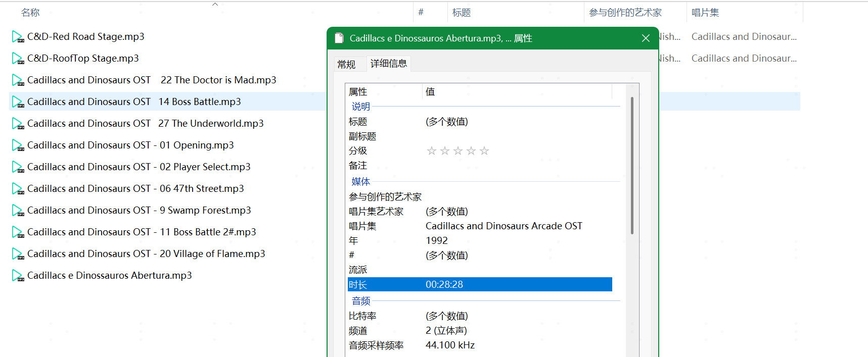Click the icon for 06 47th Street.mp3

pyautogui.click(x=18, y=189)
